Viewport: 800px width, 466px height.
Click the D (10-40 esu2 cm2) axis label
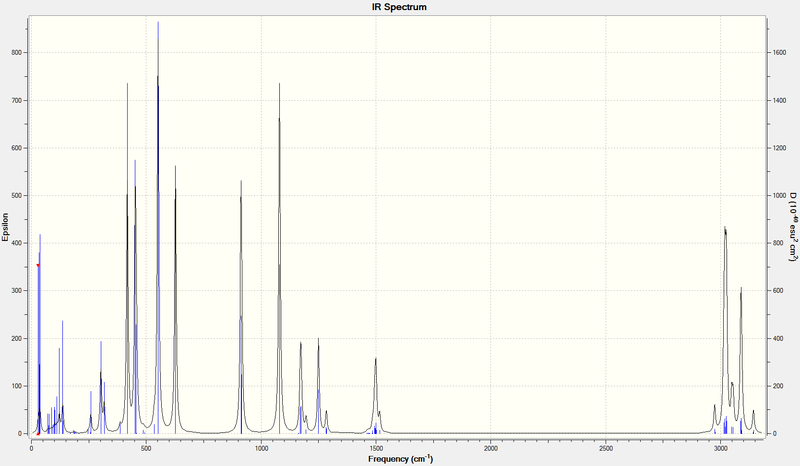793,227
